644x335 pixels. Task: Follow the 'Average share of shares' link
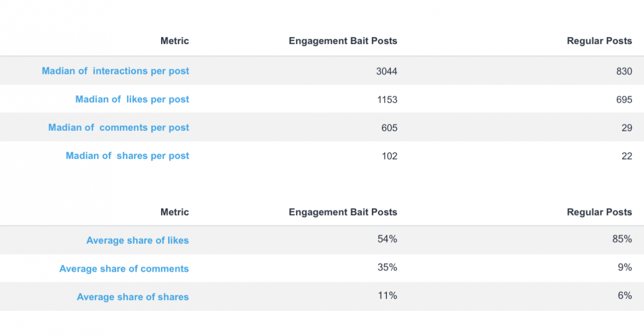coord(133,297)
